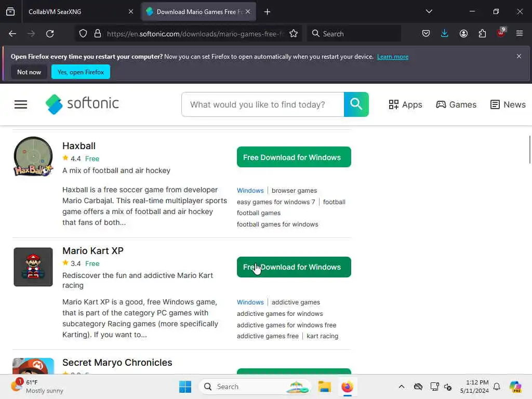Screen dimensions: 532x399
Task: Open tracking protection shield icon
Action: tap(83, 34)
